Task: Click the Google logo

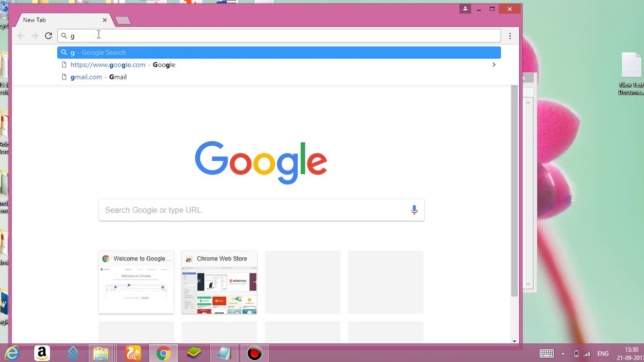Action: click(x=261, y=162)
